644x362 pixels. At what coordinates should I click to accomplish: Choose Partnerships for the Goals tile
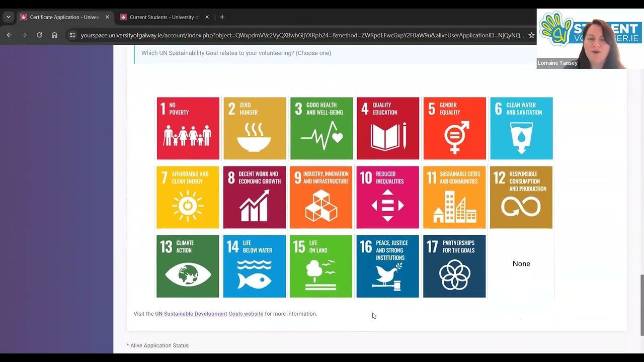click(x=454, y=266)
